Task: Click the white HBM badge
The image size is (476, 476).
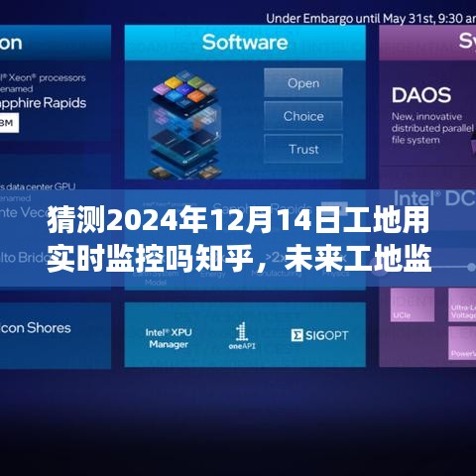Action: (x=9, y=123)
